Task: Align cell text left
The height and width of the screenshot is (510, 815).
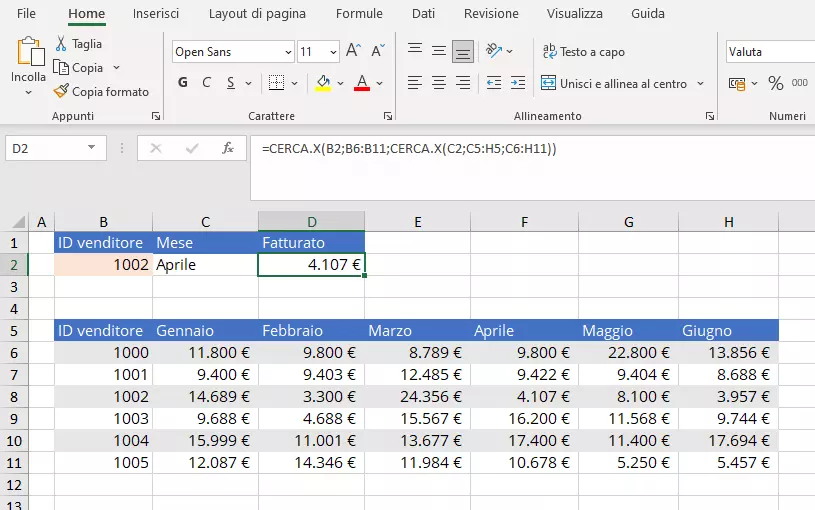Action: click(415, 83)
